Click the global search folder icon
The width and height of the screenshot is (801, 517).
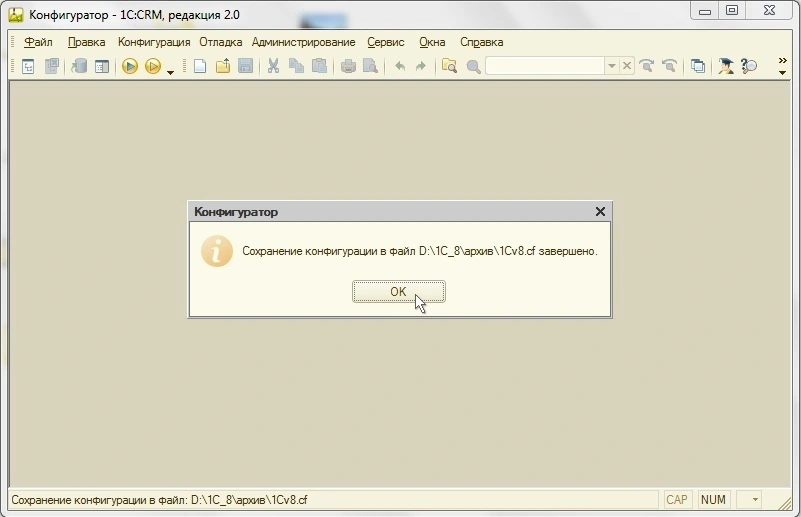pyautogui.click(x=449, y=66)
